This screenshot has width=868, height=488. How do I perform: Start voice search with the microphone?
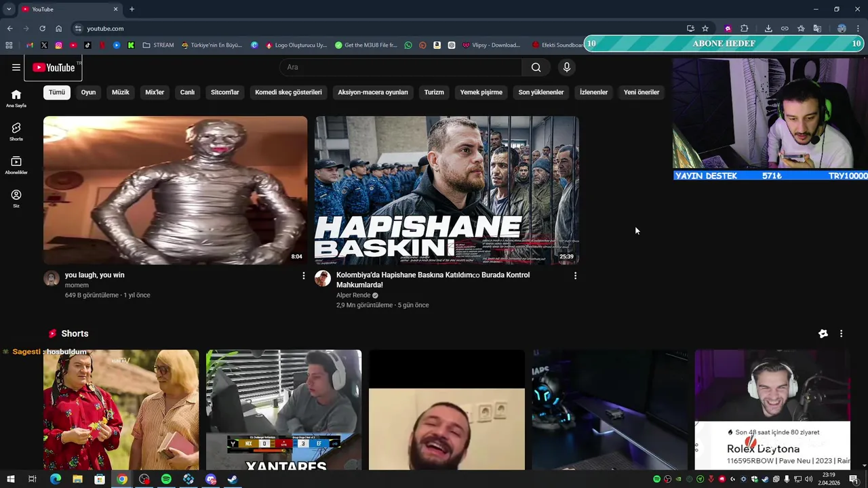tap(567, 67)
